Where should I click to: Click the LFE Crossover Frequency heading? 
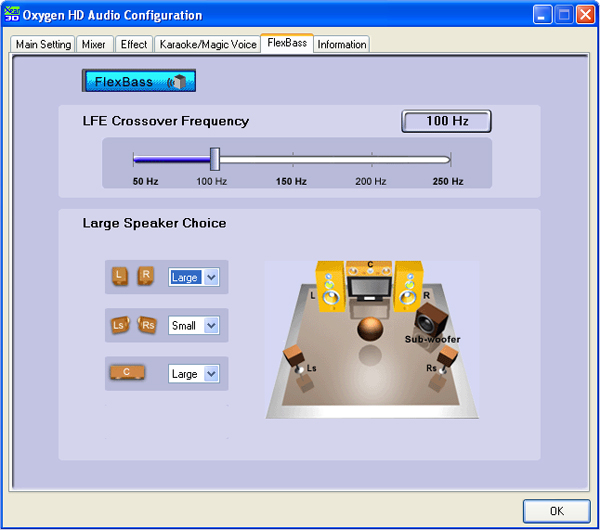166,121
